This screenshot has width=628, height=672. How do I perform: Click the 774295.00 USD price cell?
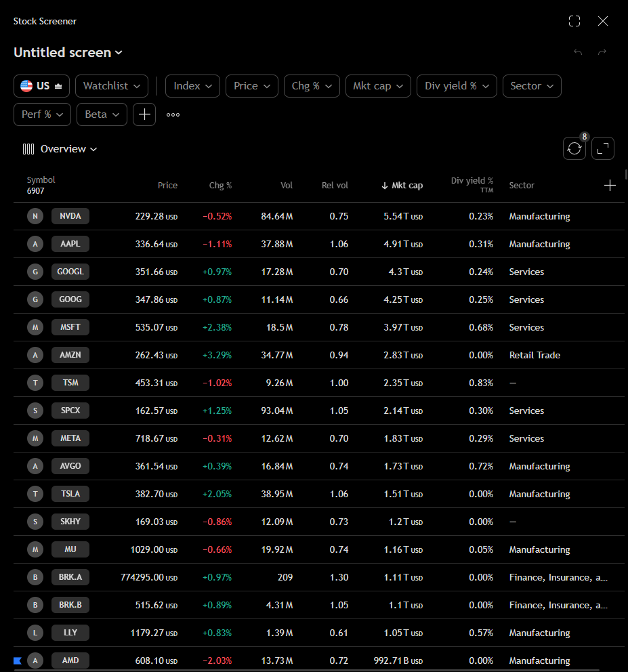pos(149,577)
